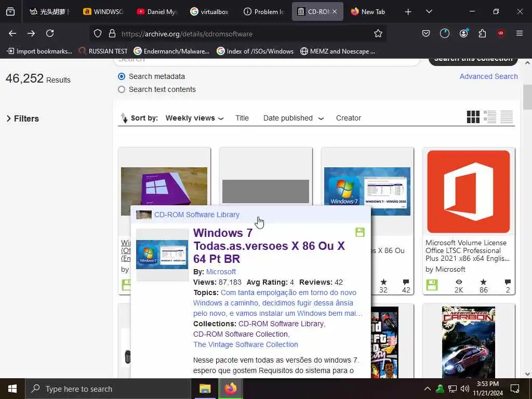This screenshot has width=532, height=399.
Task: Open the Windows Start menu
Action: 12,389
